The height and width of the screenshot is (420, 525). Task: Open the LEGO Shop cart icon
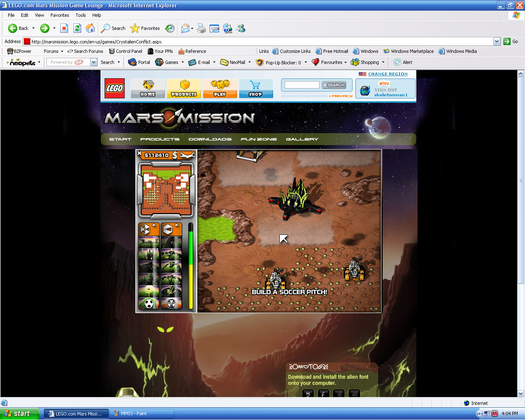[x=256, y=89]
